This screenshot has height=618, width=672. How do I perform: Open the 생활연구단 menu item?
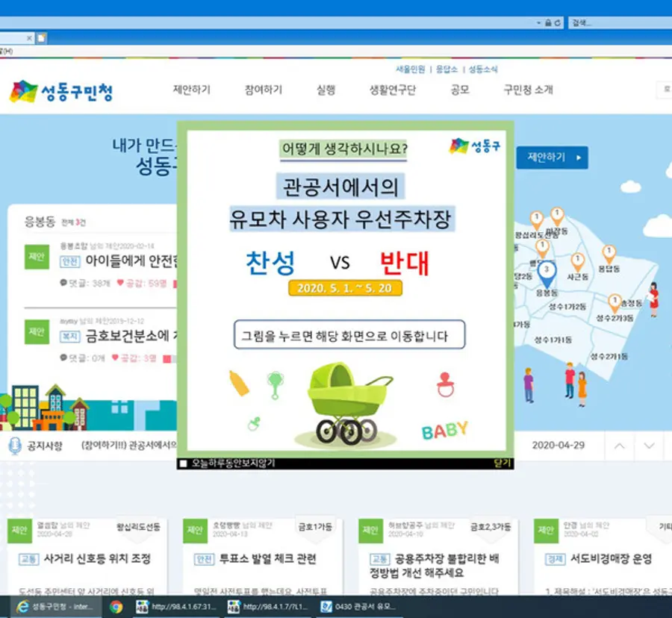point(393,90)
